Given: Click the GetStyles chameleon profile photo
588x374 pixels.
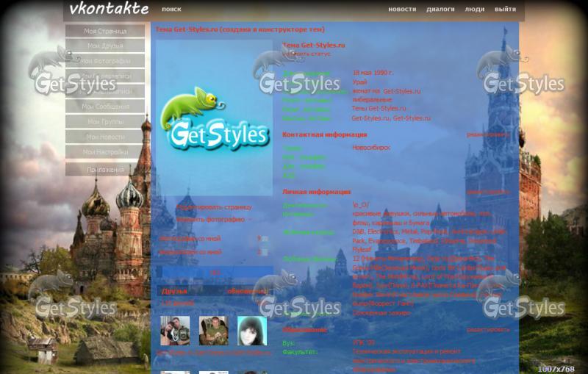Looking at the screenshot, I should click(214, 118).
